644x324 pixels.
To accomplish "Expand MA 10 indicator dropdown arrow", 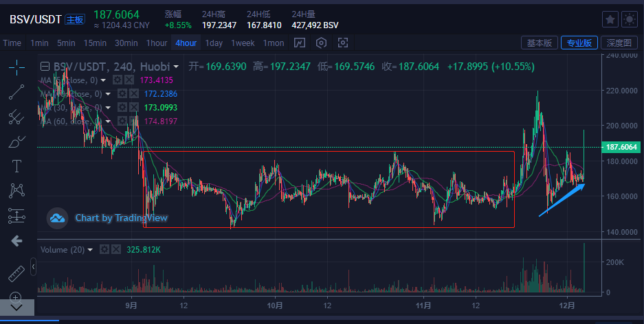I will pos(108,94).
